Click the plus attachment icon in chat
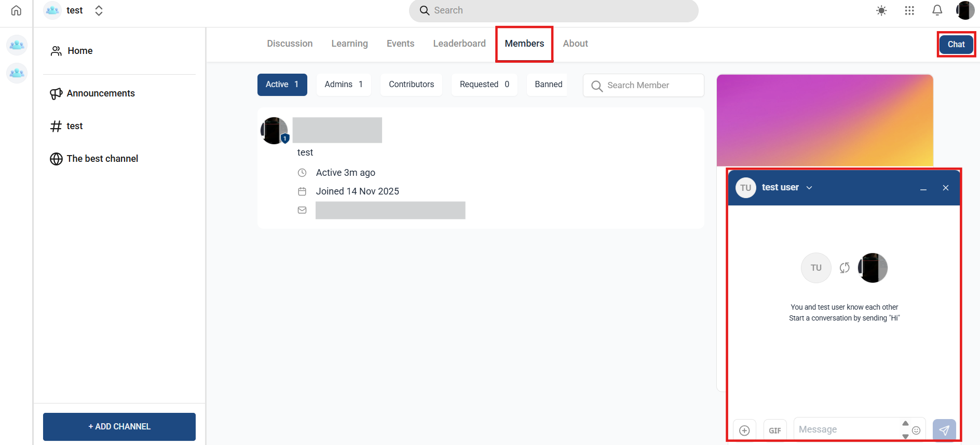 pyautogui.click(x=744, y=430)
